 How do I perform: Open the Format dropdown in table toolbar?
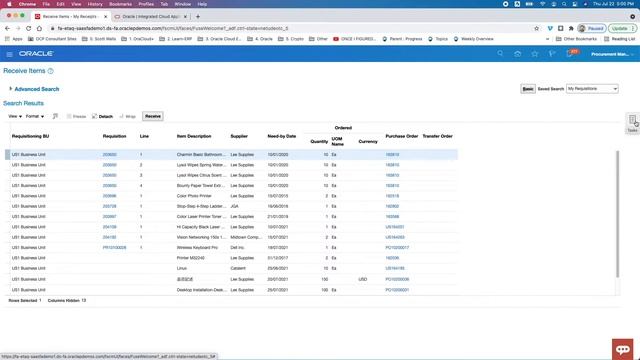pos(35,116)
